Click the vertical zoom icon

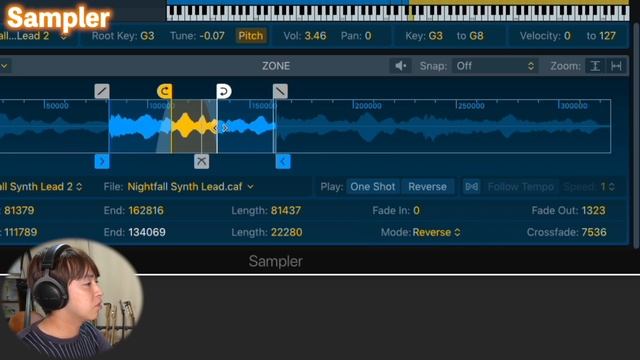pos(595,66)
